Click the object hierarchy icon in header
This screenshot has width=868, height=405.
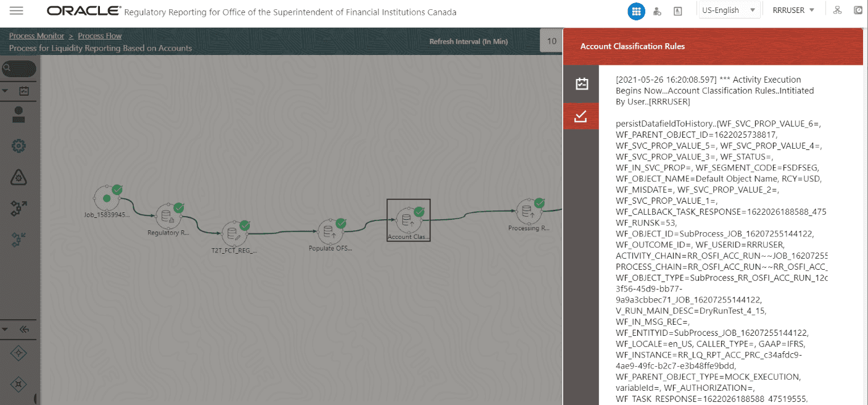click(837, 10)
